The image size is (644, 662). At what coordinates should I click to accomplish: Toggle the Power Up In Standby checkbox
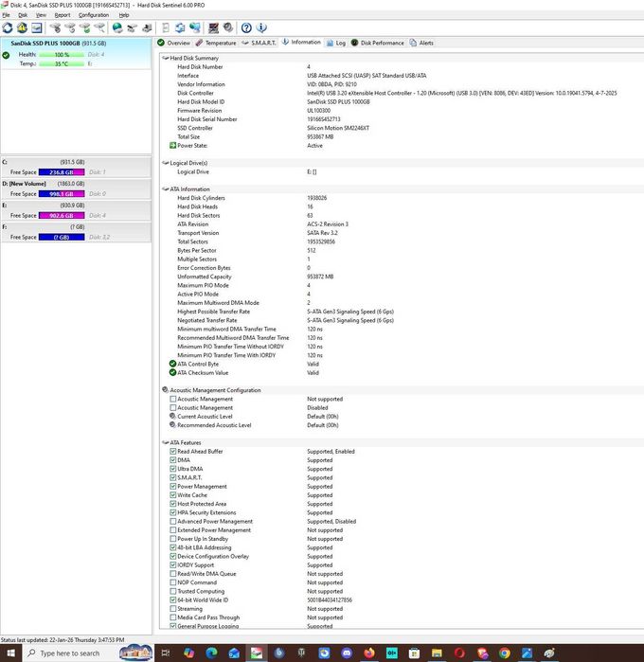click(x=172, y=539)
